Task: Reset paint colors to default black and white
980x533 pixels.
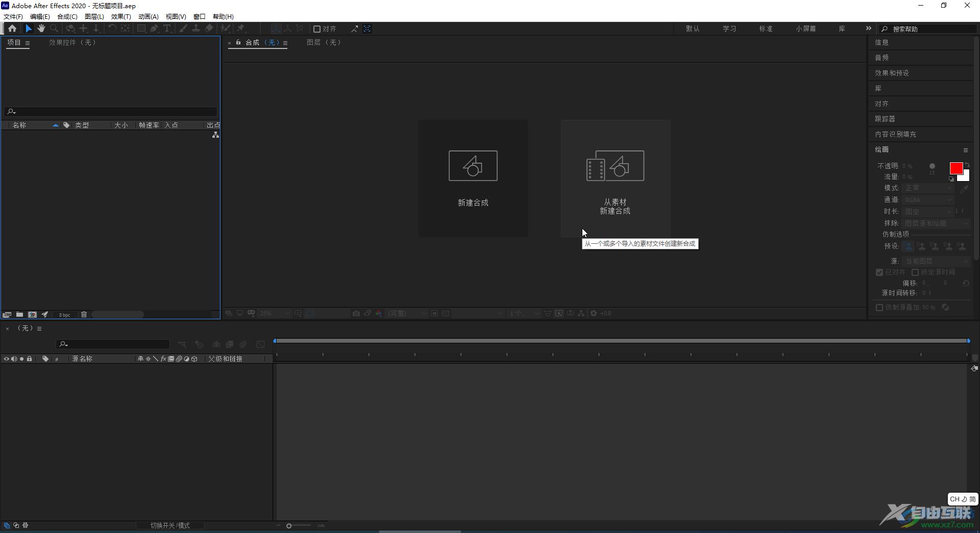Action: (951, 179)
